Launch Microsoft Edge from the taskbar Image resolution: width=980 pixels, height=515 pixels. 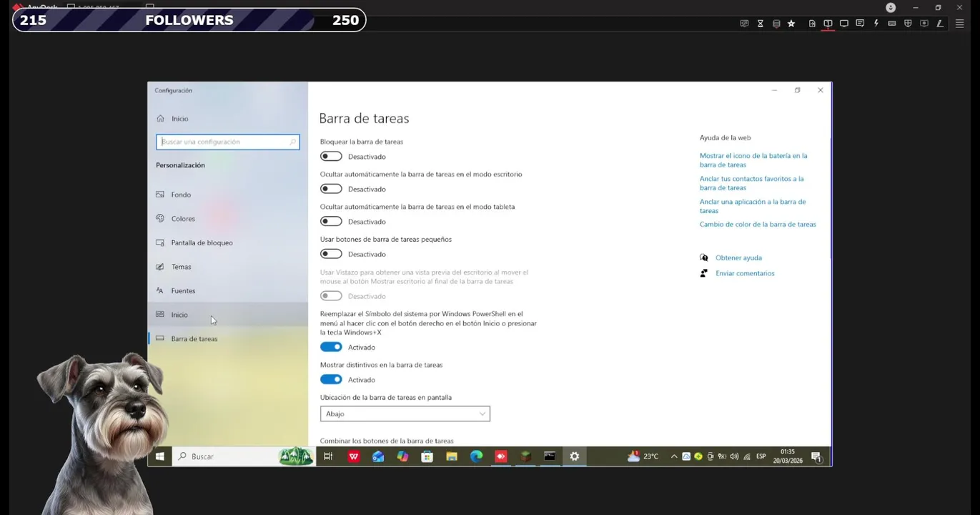(x=476, y=456)
